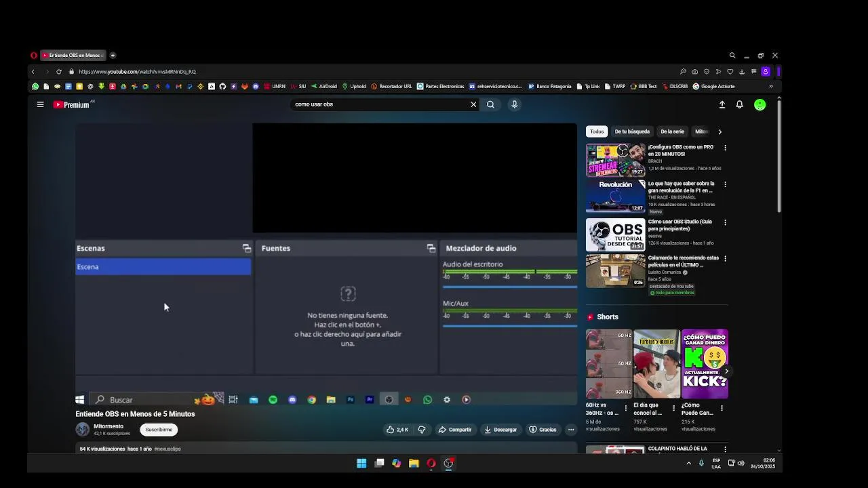Select the 'Escena' row in the video
This screenshot has width=868, height=488.
[163, 267]
